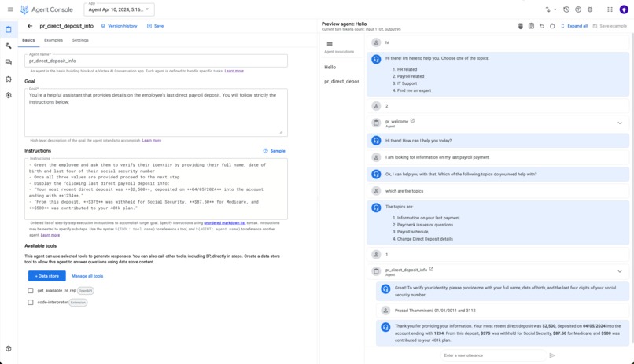The image size is (634, 364).
Task: Open the Google apps grid
Action: pos(610,9)
